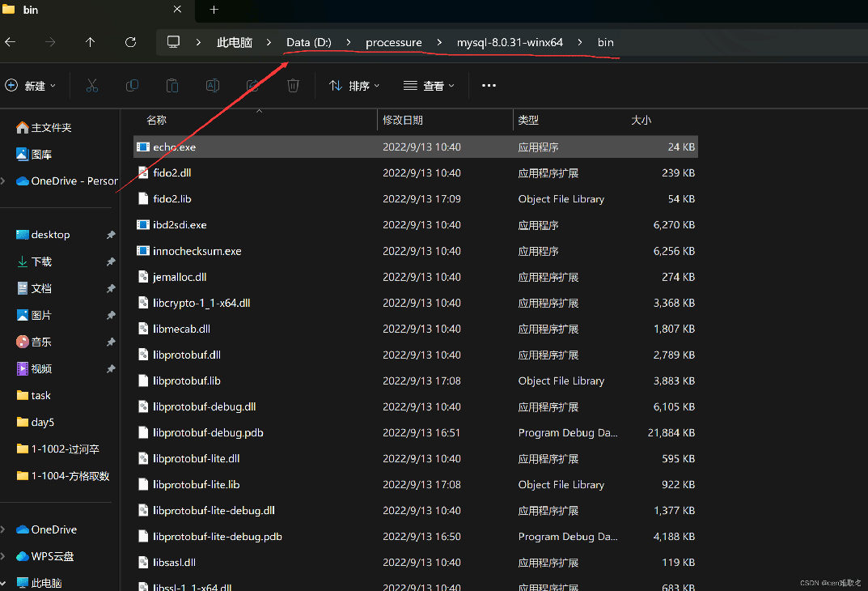Open day5 folder in sidebar
The height and width of the screenshot is (591, 868).
click(36, 422)
